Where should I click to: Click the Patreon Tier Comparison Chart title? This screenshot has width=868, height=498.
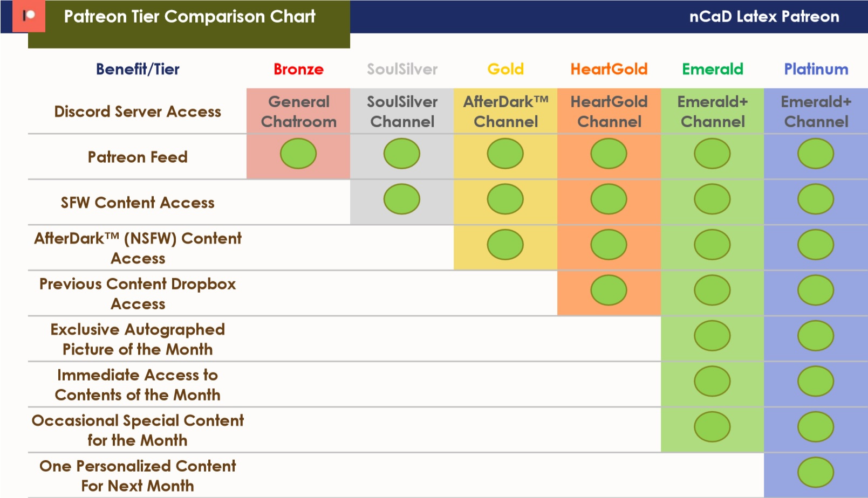pos(189,17)
